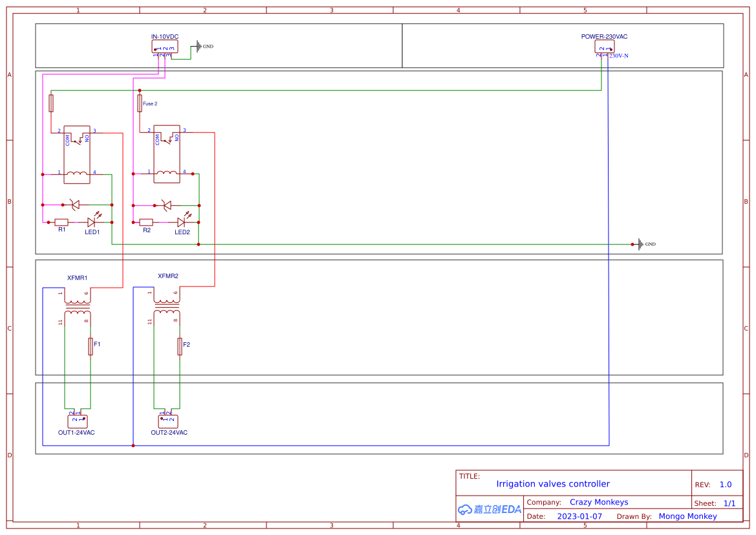Select the title Irrigation valves controller
This screenshot has width=756, height=535.
[x=553, y=484]
